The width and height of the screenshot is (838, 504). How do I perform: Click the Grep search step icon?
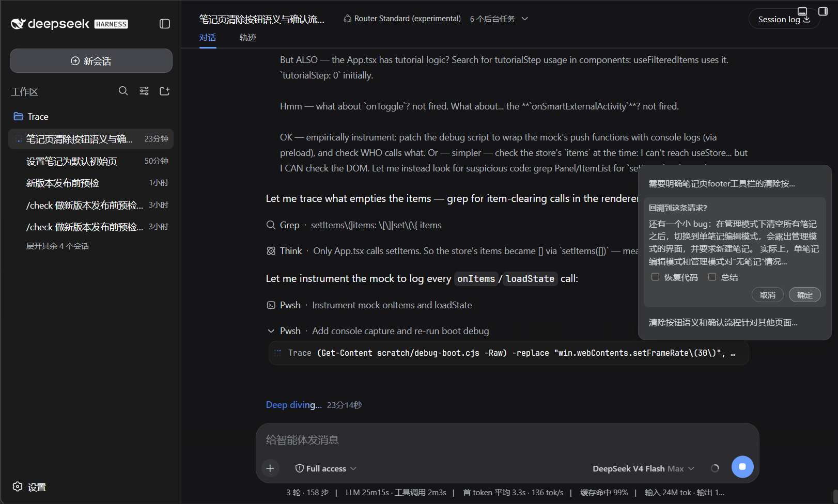pyautogui.click(x=271, y=225)
